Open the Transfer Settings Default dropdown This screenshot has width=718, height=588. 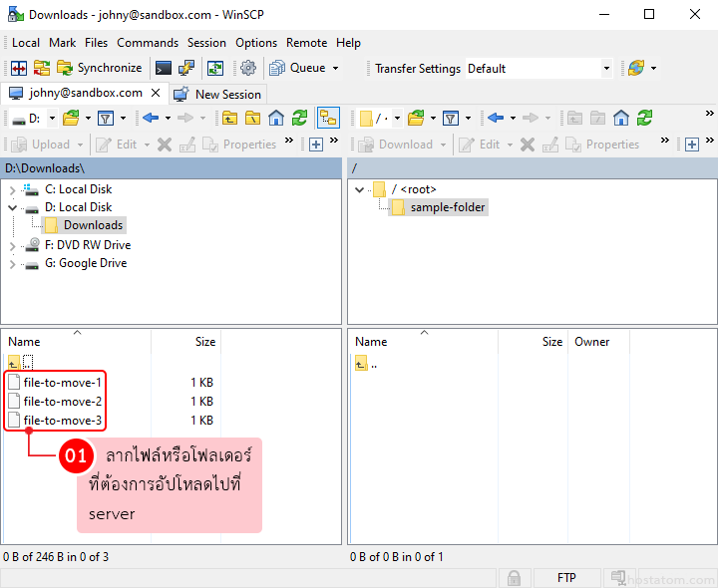coord(605,69)
